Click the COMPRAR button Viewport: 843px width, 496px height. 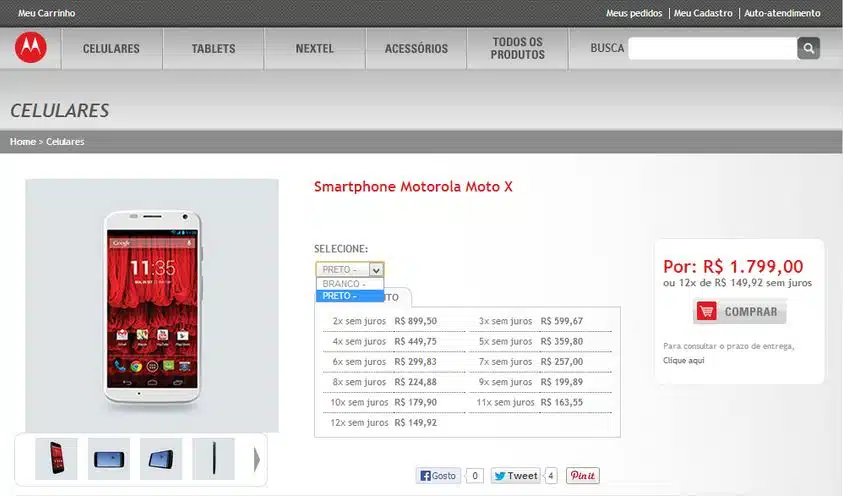coord(740,311)
